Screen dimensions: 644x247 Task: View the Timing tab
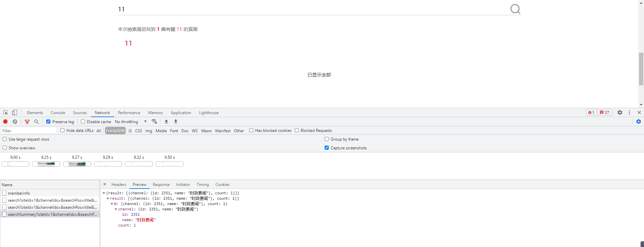click(203, 185)
